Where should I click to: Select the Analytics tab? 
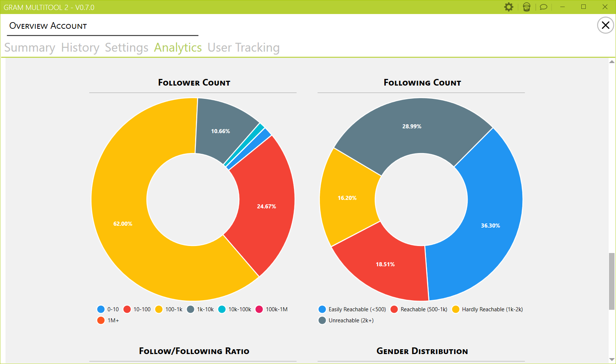pos(178,48)
